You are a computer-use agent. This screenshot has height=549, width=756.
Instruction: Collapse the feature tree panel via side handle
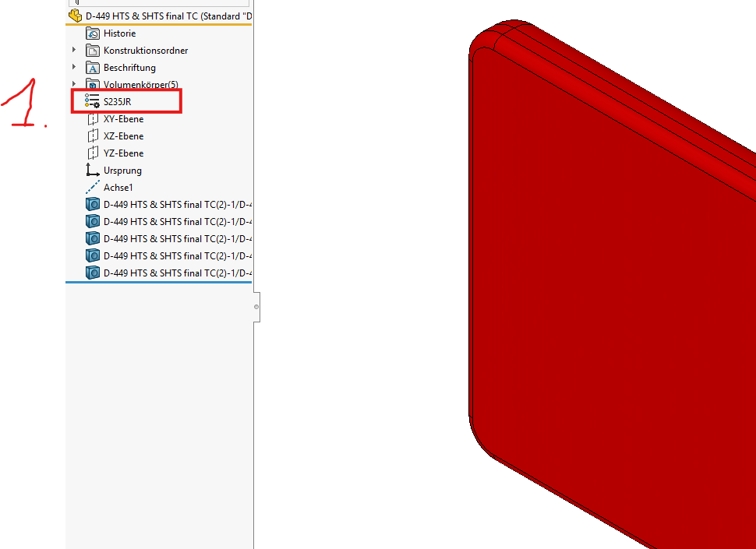(x=256, y=307)
